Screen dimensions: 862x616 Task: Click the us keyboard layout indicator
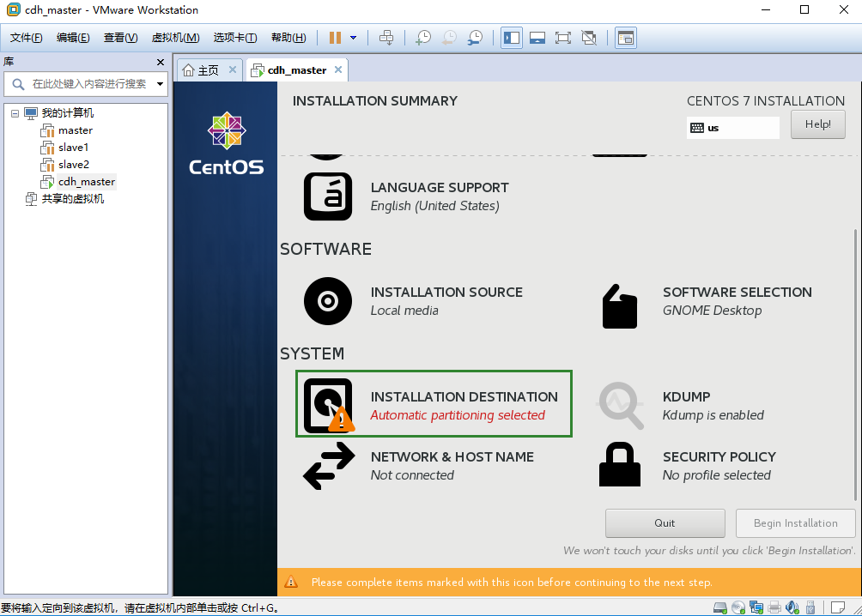(732, 128)
